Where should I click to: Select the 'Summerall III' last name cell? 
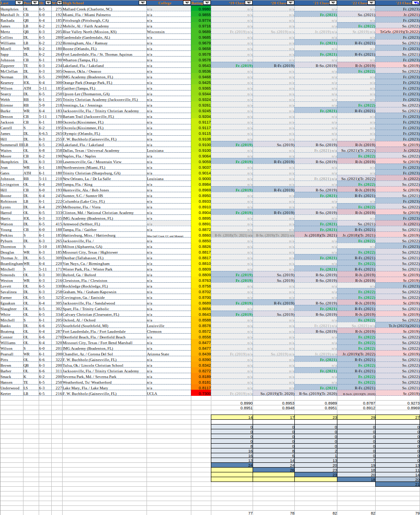pos(11,145)
